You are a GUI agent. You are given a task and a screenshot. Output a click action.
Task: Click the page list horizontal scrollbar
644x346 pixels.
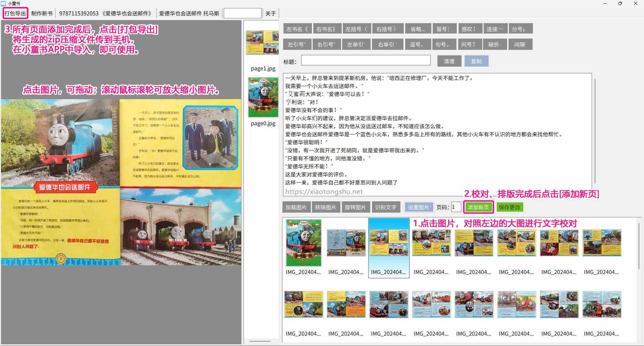click(x=260, y=341)
